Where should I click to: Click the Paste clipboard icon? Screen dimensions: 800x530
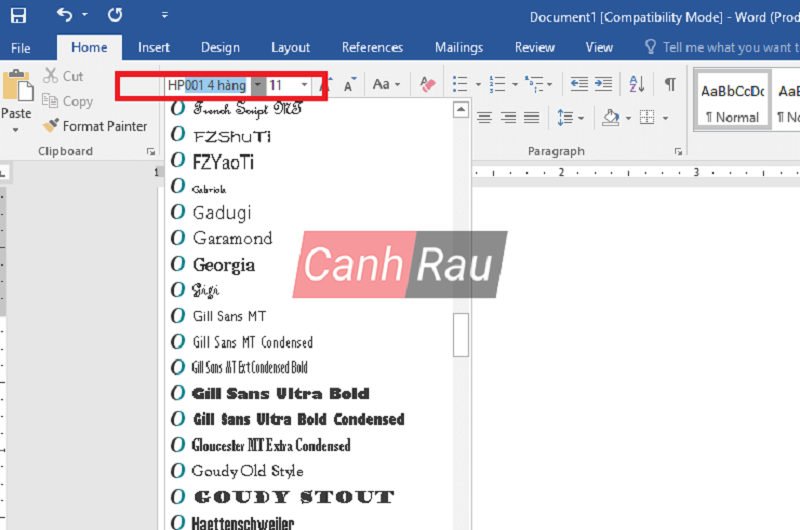(x=18, y=86)
